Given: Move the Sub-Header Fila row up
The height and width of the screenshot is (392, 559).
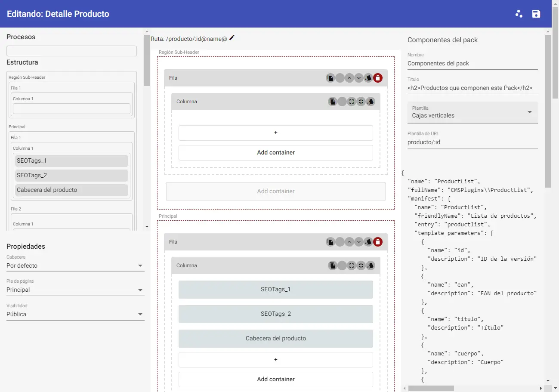Looking at the screenshot, I should click(349, 78).
